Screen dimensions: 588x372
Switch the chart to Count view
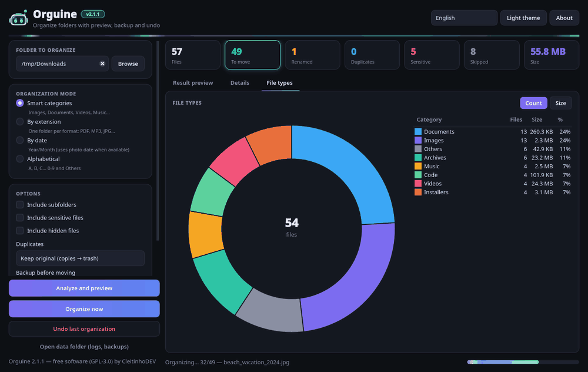pos(533,103)
